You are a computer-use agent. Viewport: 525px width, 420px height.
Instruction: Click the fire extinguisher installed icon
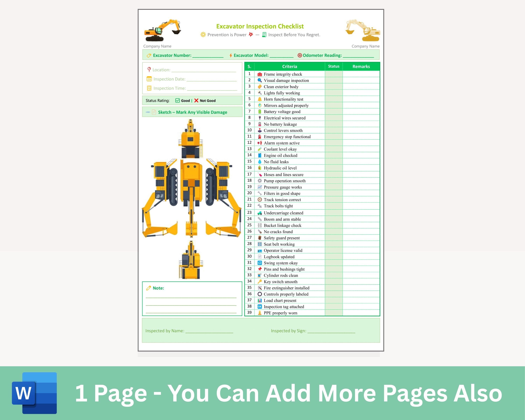coord(260,288)
